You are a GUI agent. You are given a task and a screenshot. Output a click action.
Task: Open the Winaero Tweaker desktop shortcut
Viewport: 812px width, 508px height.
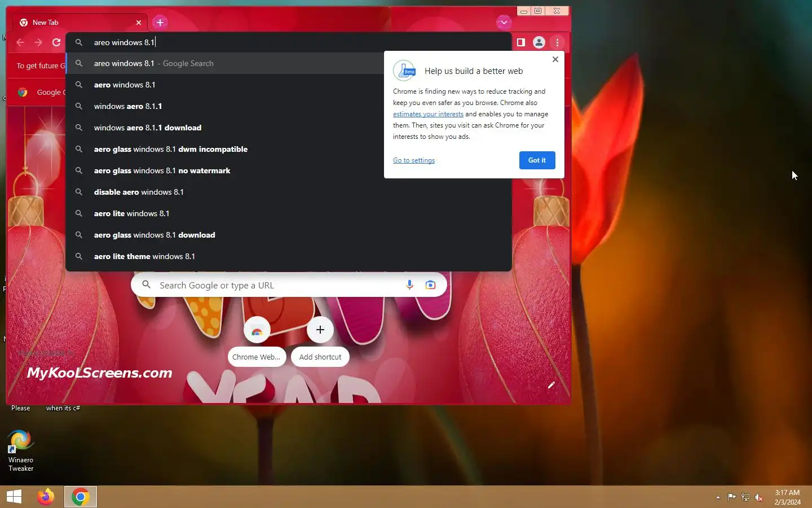[x=21, y=450]
